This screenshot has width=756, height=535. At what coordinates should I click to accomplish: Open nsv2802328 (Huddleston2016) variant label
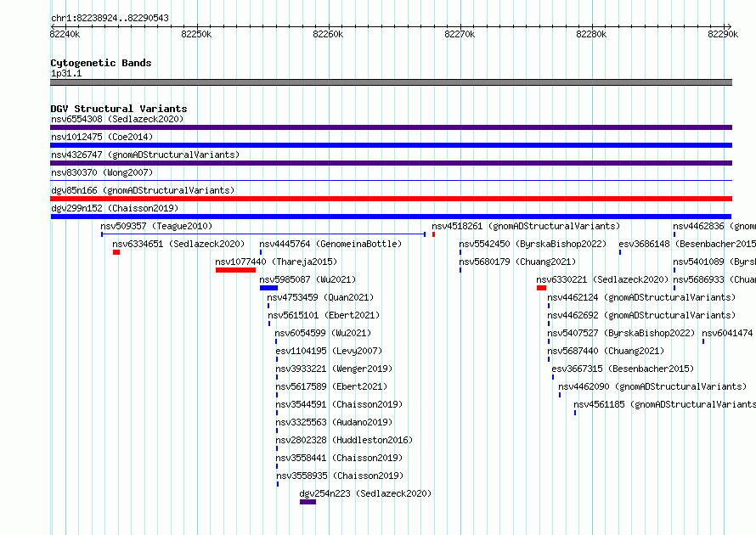(x=344, y=440)
